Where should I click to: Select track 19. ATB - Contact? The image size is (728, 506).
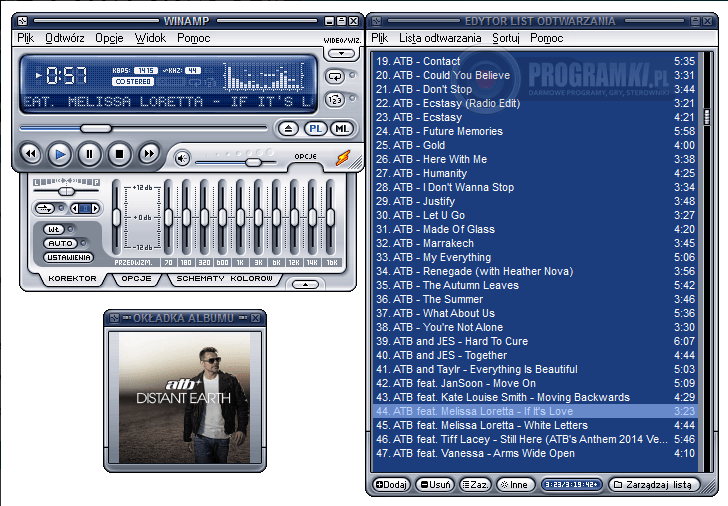(x=535, y=61)
